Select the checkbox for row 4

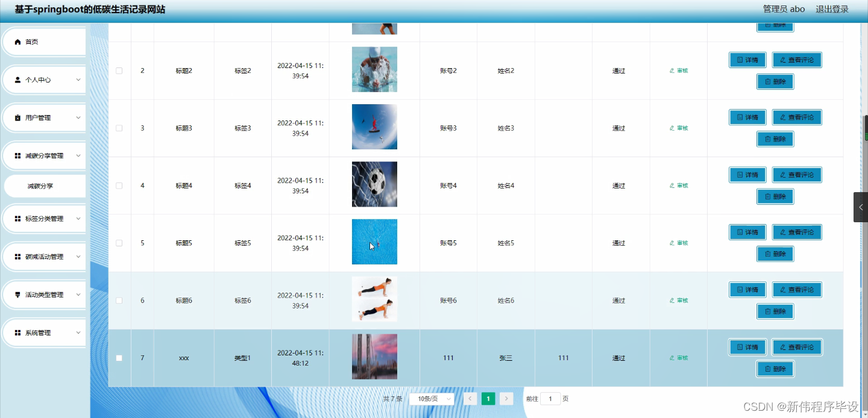(119, 186)
